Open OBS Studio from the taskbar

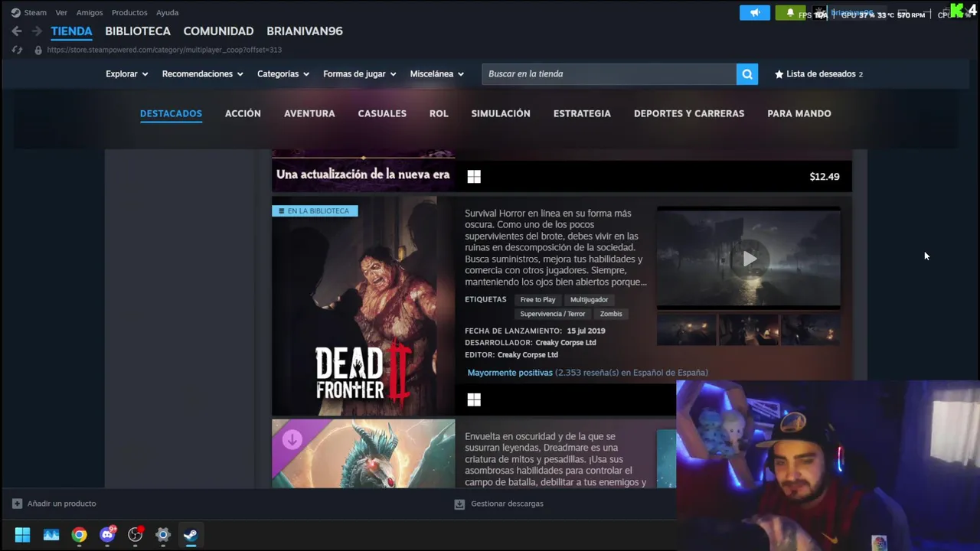pos(135,534)
